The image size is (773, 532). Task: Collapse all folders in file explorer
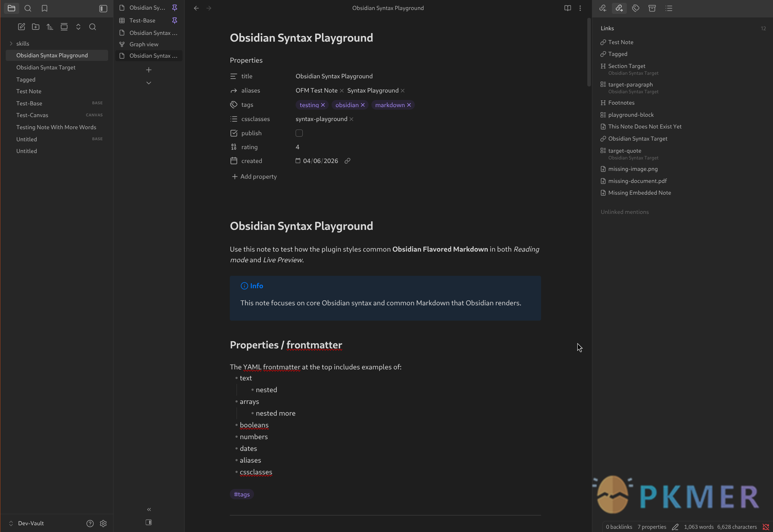pos(78,27)
